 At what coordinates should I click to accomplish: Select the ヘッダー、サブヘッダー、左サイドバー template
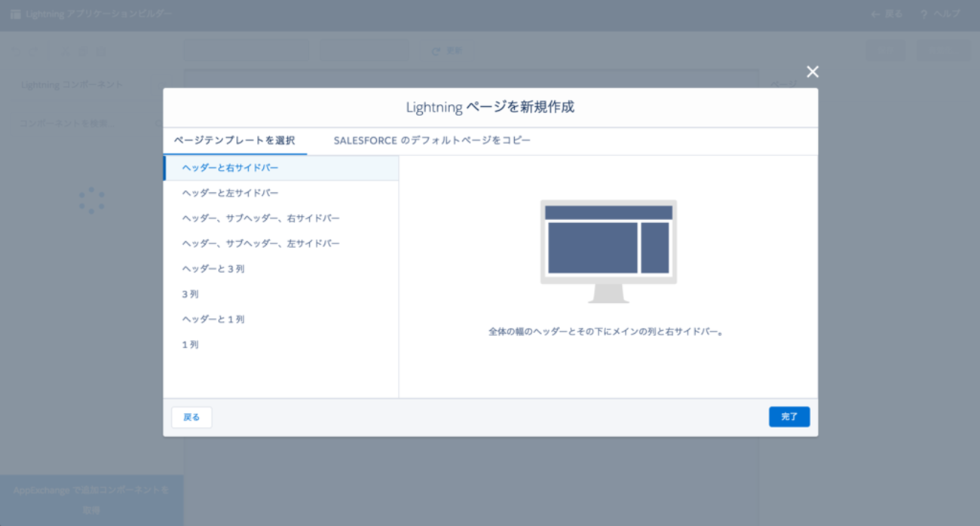pyautogui.click(x=281, y=244)
